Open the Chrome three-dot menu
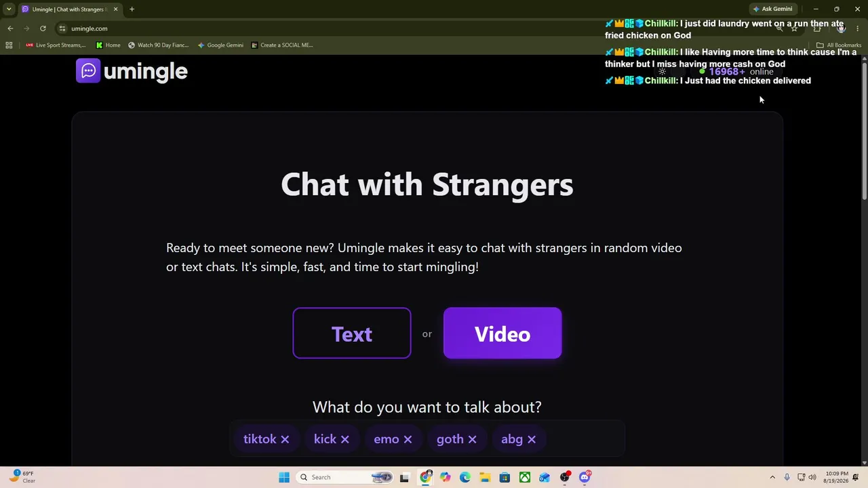Viewport: 868px width, 488px height. click(857, 28)
